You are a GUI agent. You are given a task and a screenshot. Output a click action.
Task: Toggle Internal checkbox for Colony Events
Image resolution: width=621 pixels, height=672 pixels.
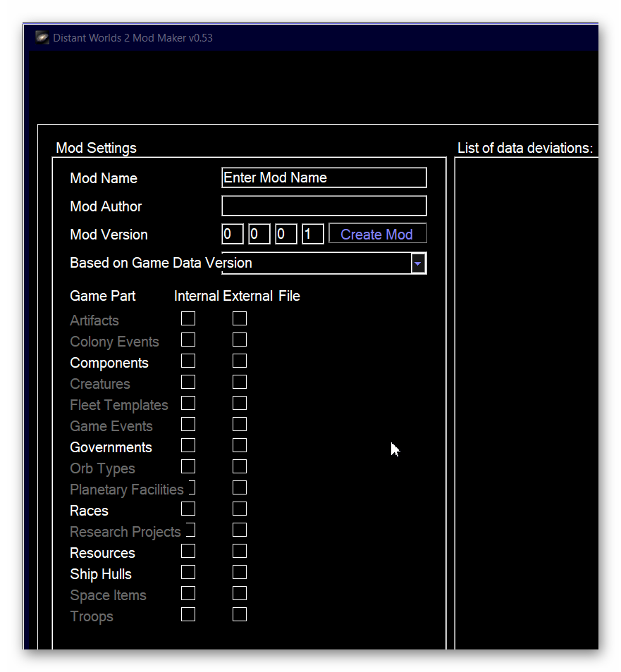(x=187, y=340)
